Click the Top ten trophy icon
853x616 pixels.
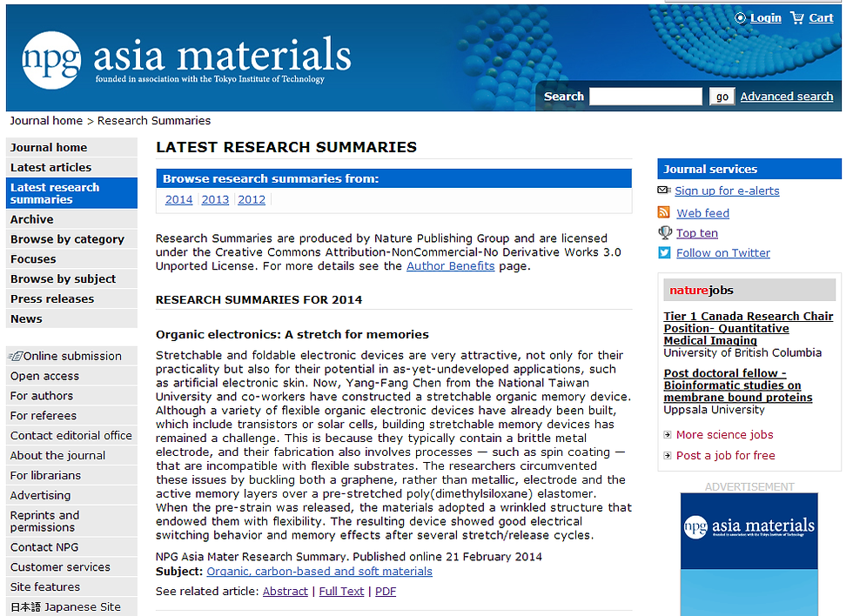click(x=665, y=232)
